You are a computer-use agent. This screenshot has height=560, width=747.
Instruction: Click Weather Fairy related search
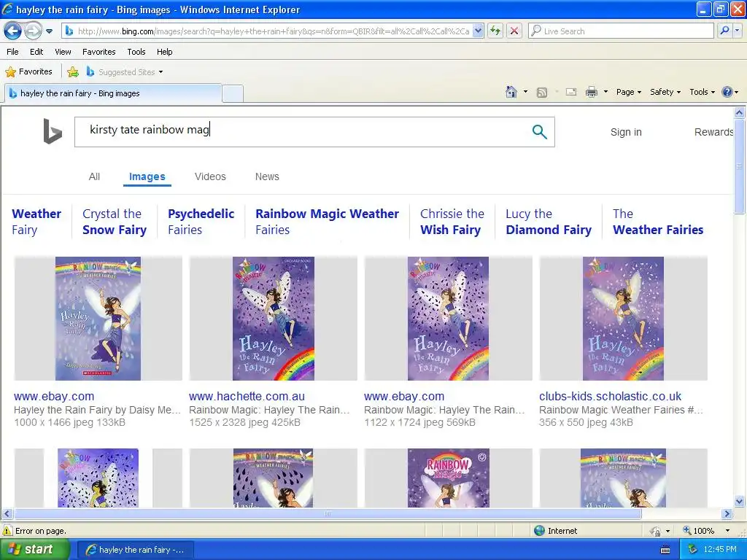[36, 222]
